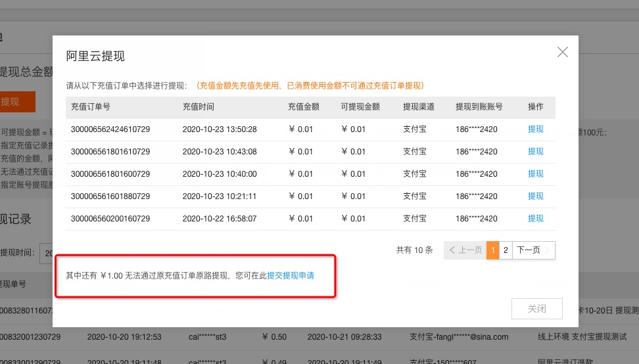Select order number 300006560200160729
The width and height of the screenshot is (639, 364).
(x=110, y=219)
